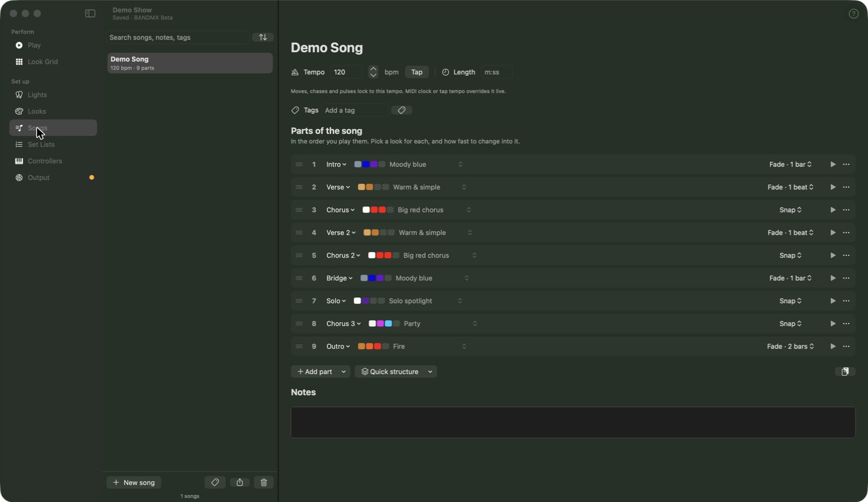Expand the Quick structure dropdown arrow

(x=430, y=372)
